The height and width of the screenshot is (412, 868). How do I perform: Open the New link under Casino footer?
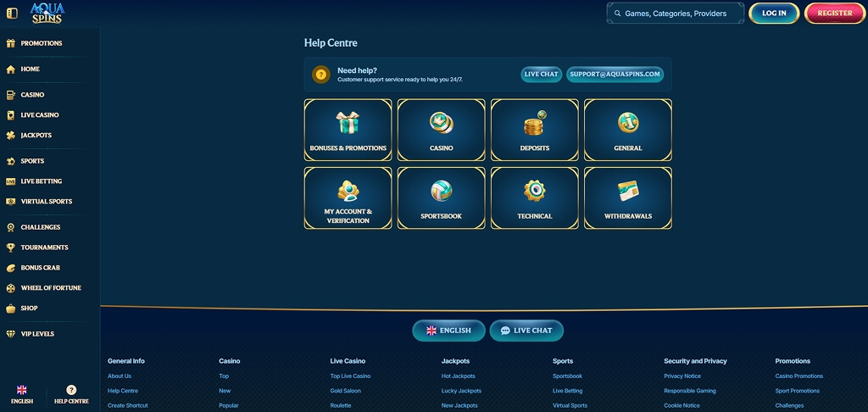(225, 391)
